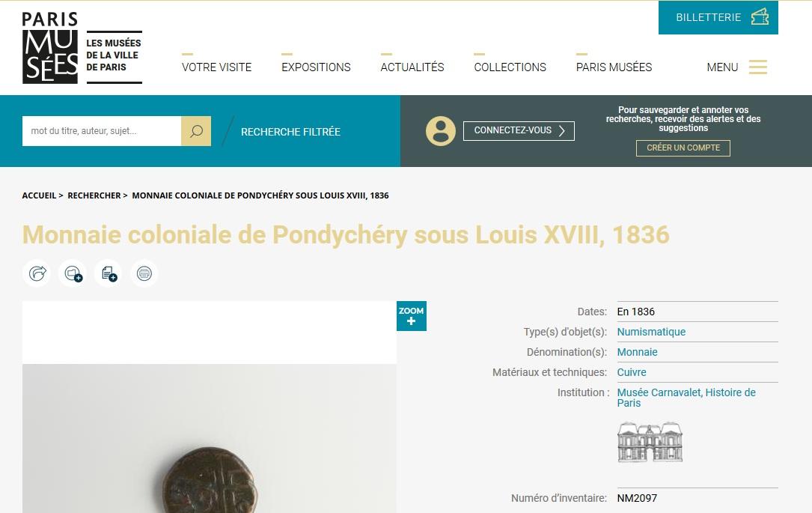Click the magnifying glass search button
Screen dimensions: 812x513
pos(196,131)
